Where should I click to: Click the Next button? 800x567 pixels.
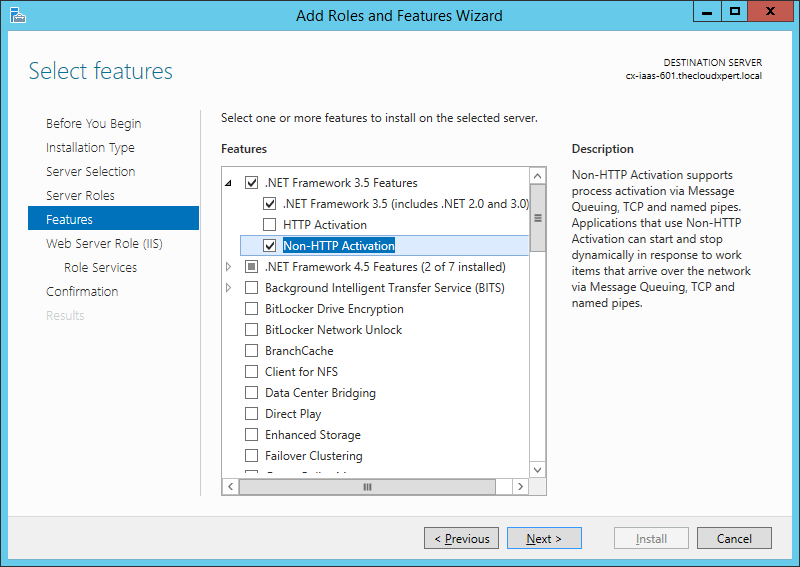click(x=543, y=539)
